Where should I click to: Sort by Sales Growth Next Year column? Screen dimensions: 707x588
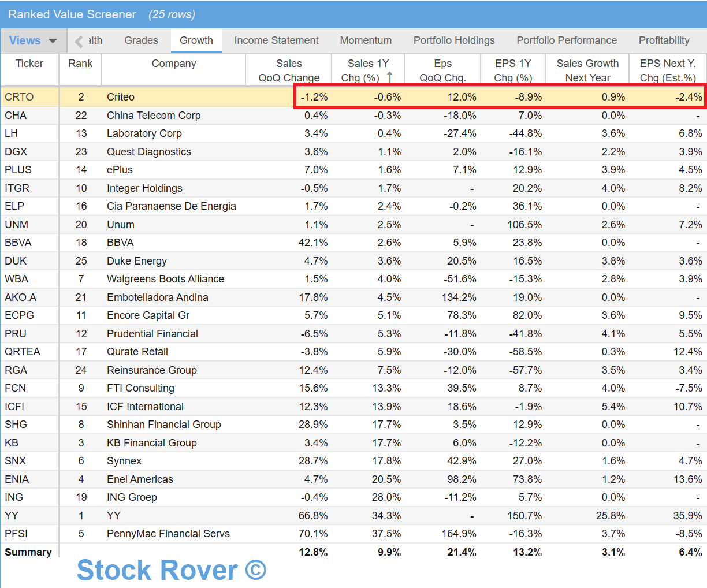tap(587, 70)
